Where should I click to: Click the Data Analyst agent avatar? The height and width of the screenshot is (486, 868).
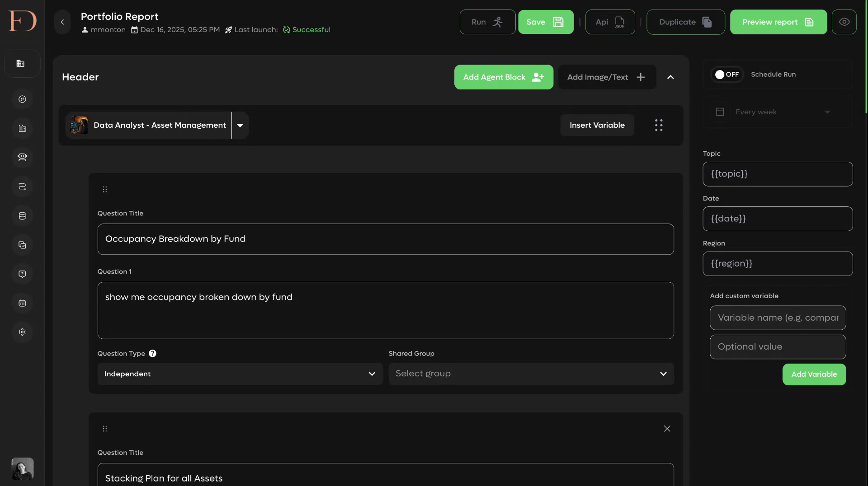coord(79,125)
